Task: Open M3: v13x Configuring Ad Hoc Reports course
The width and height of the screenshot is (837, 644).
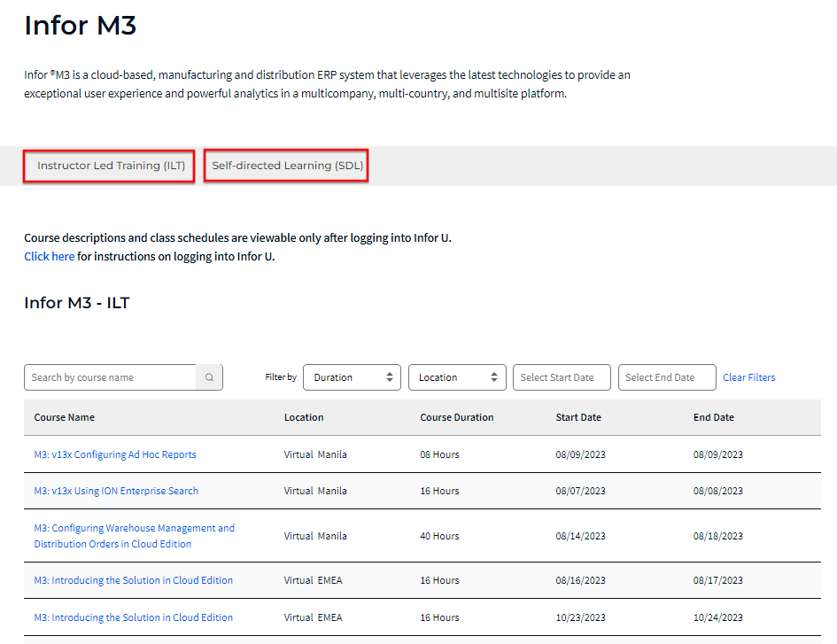Action: (x=115, y=454)
